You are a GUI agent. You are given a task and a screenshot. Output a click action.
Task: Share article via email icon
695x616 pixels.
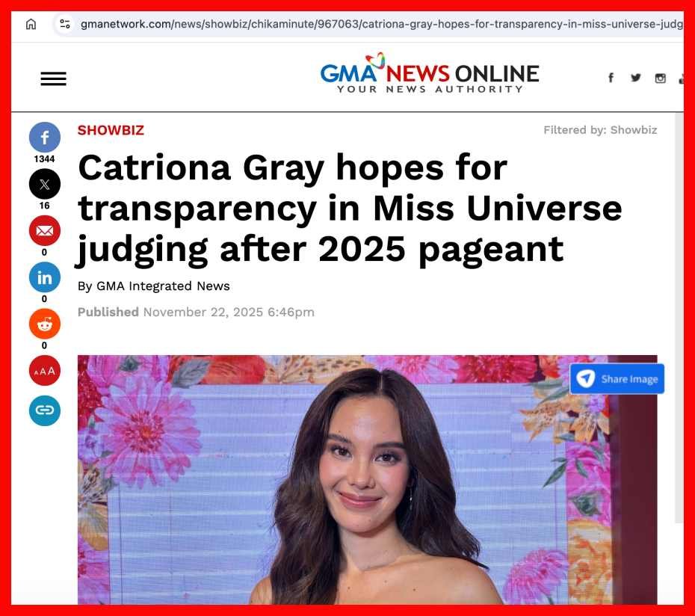tap(44, 230)
